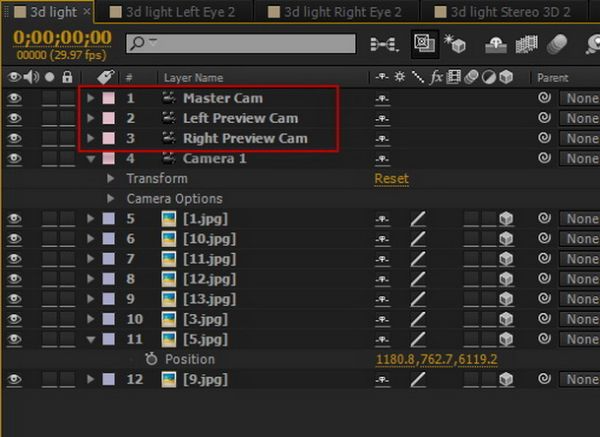Hide the Left Preview Cam layer
The height and width of the screenshot is (437, 600).
click(14, 118)
